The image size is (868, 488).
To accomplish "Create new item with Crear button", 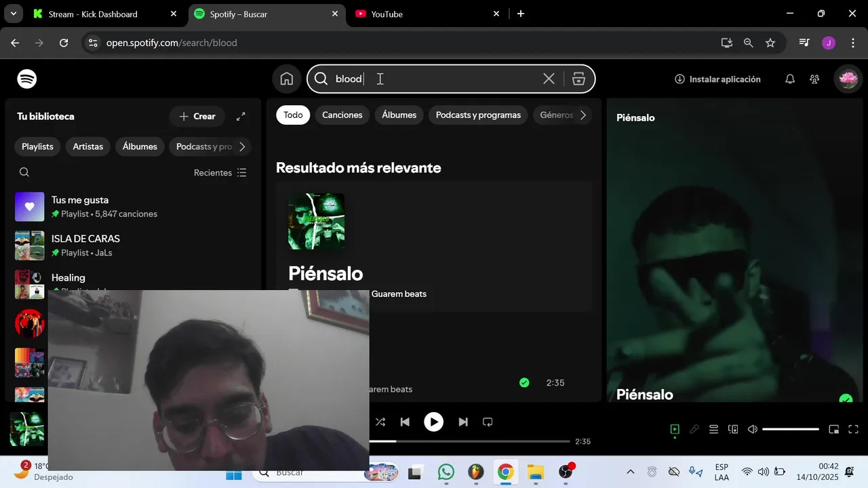I will [x=197, y=117].
